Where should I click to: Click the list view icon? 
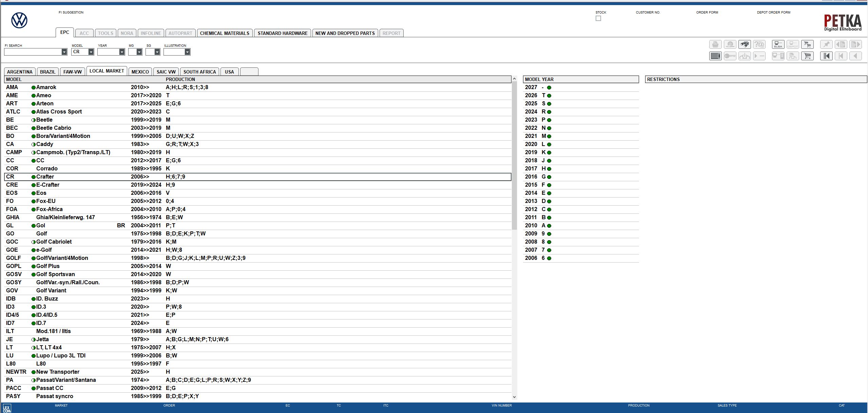[715, 56]
